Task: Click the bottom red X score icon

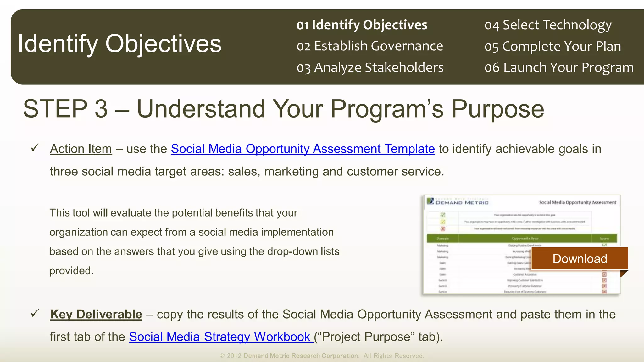Action: pyautogui.click(x=604, y=292)
